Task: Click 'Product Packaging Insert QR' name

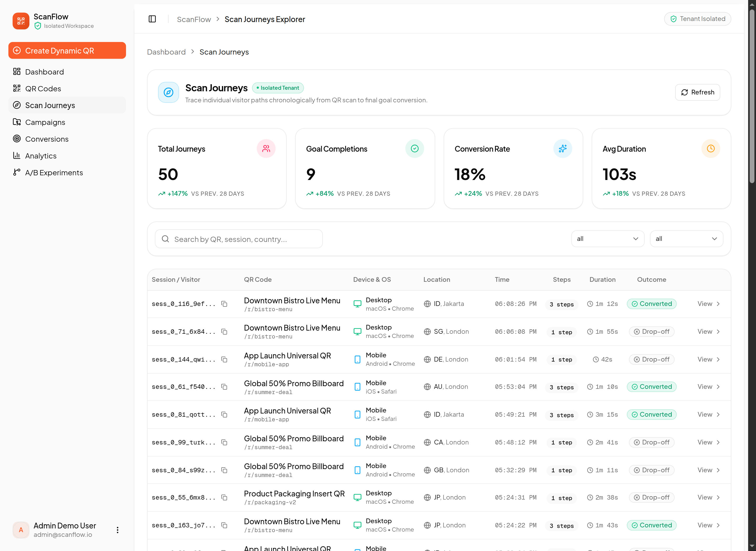Action: [x=294, y=494]
